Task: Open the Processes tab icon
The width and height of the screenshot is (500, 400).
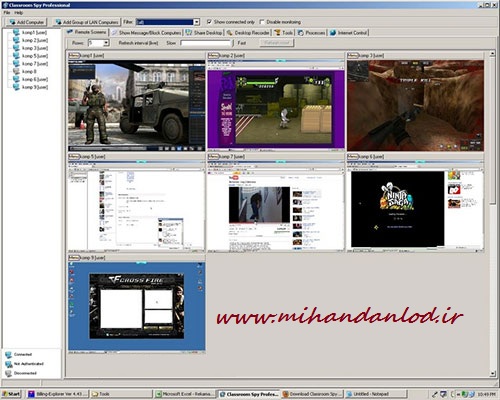Action: [301, 33]
